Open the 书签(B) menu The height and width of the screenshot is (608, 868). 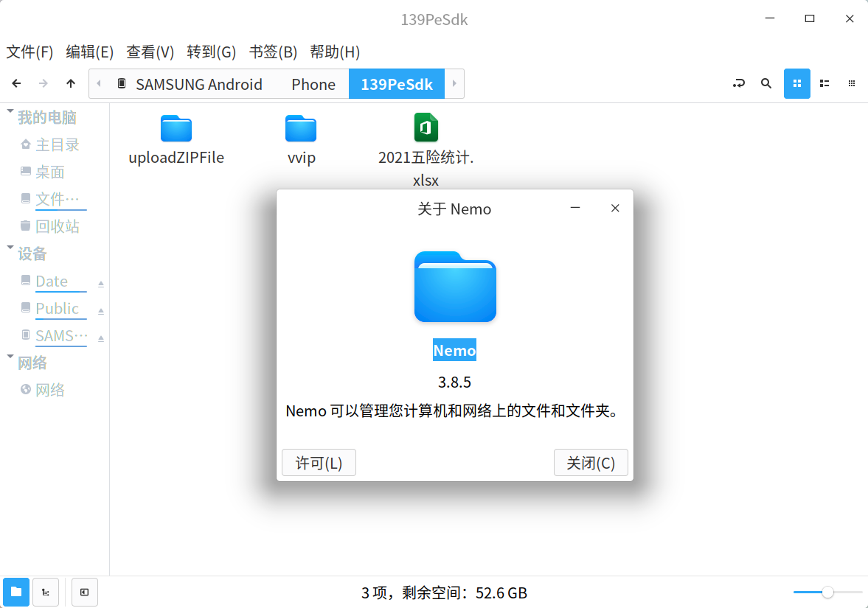pos(273,52)
